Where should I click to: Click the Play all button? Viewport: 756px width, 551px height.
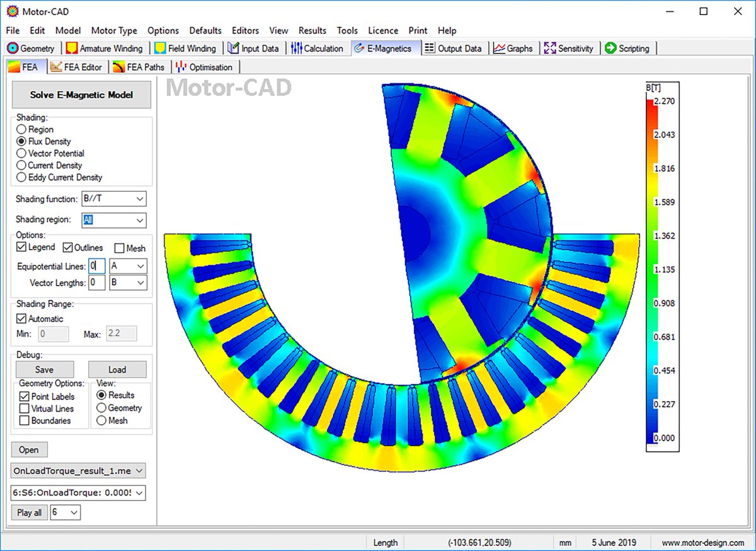[x=29, y=513]
